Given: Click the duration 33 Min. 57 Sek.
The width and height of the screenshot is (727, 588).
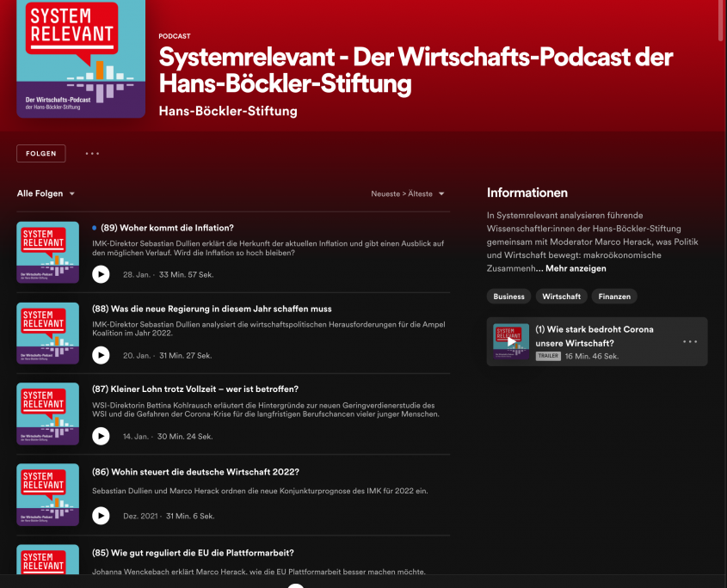Looking at the screenshot, I should [187, 275].
